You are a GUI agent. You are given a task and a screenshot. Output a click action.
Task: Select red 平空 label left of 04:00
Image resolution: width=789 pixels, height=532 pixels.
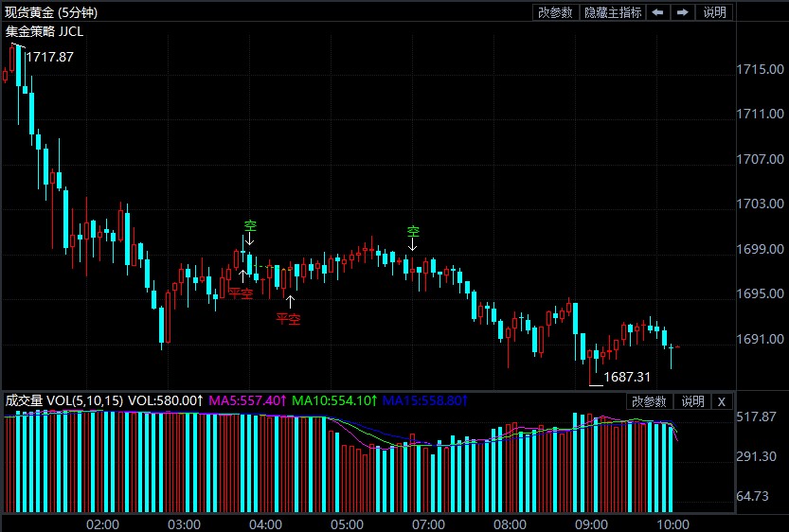241,293
